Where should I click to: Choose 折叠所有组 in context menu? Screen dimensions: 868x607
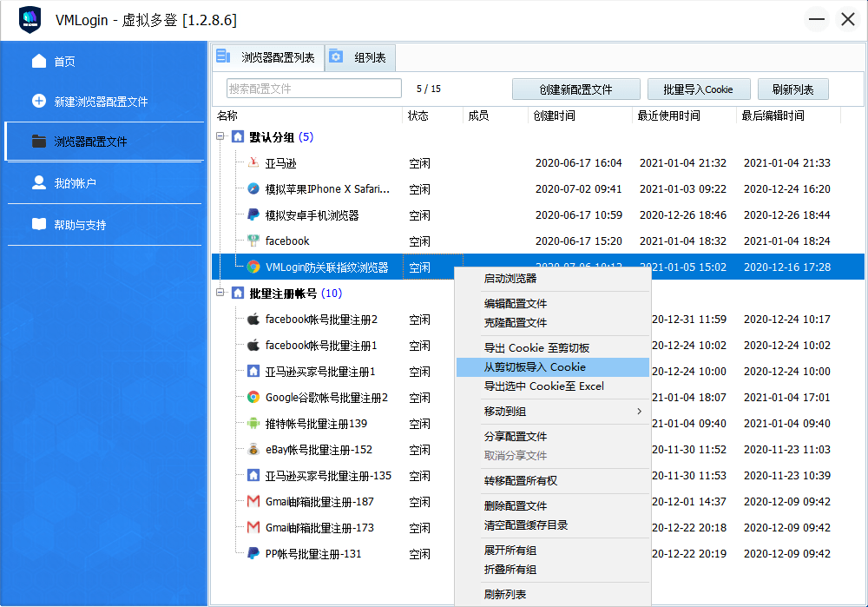pyautogui.click(x=552, y=569)
